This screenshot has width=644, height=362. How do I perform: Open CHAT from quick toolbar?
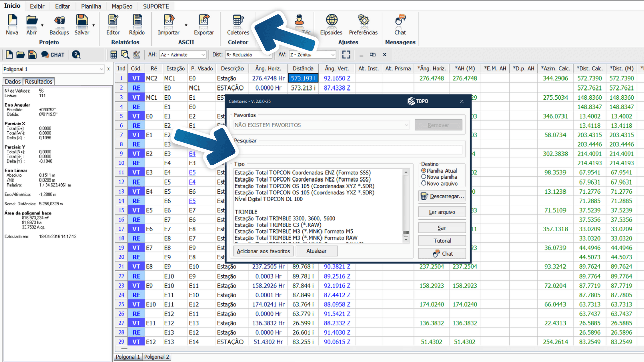point(53,55)
